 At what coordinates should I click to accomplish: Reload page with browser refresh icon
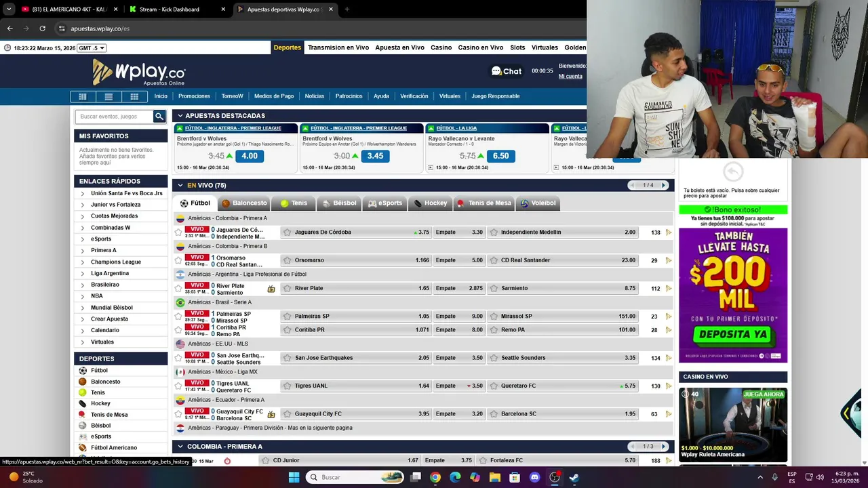click(42, 28)
